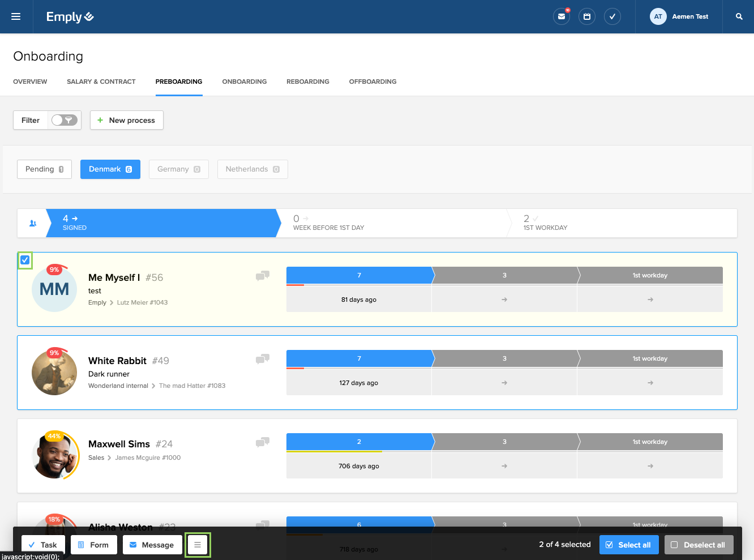Click Select all in bottom bar
Image resolution: width=754 pixels, height=560 pixels.
click(628, 545)
